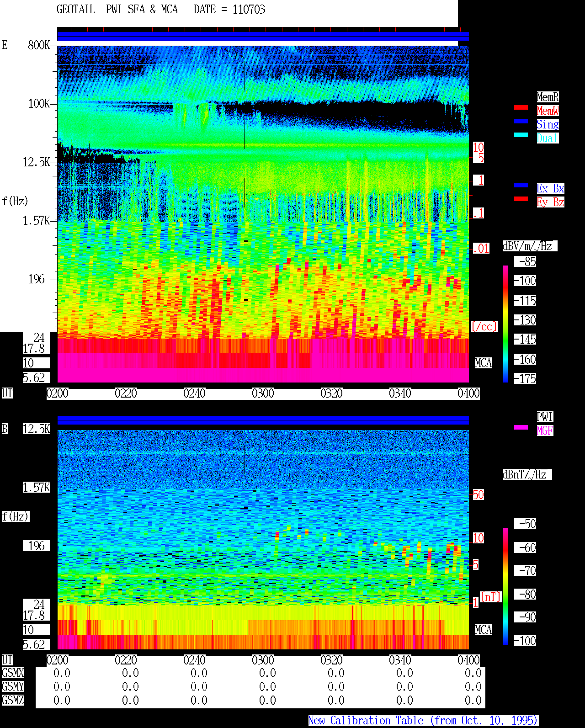Click the 'PWI' legend label
Image resolution: width=585 pixels, height=728 pixels.
point(545,417)
